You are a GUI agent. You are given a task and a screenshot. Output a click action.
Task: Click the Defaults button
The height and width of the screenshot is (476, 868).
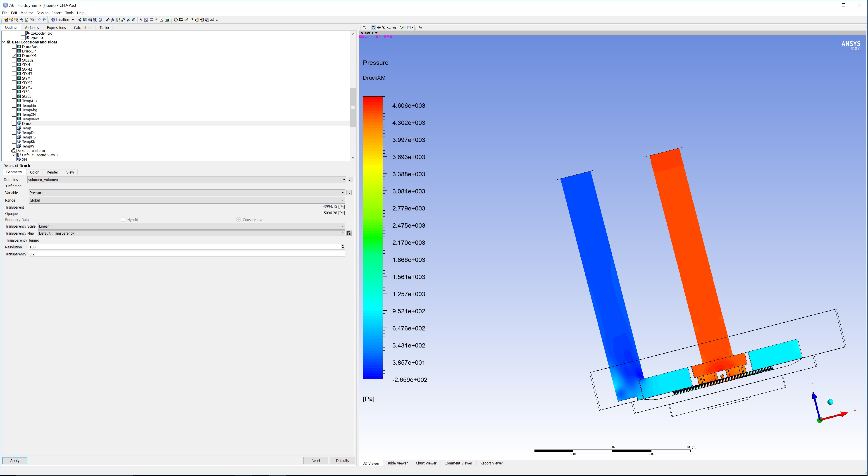[342, 461]
